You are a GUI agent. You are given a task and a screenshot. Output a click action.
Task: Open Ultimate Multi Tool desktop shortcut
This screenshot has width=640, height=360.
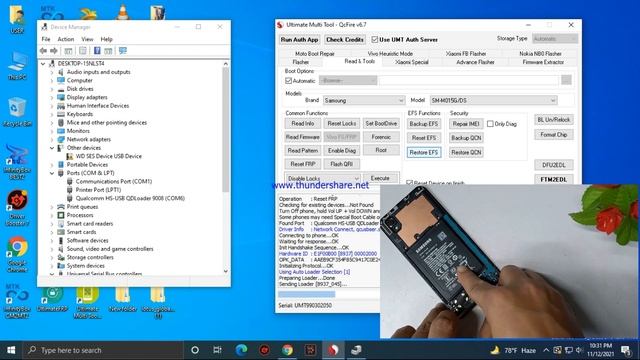(x=87, y=303)
